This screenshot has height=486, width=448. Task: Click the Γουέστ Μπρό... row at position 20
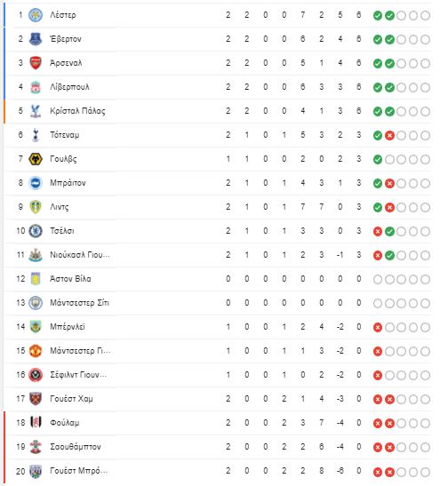tap(217, 471)
